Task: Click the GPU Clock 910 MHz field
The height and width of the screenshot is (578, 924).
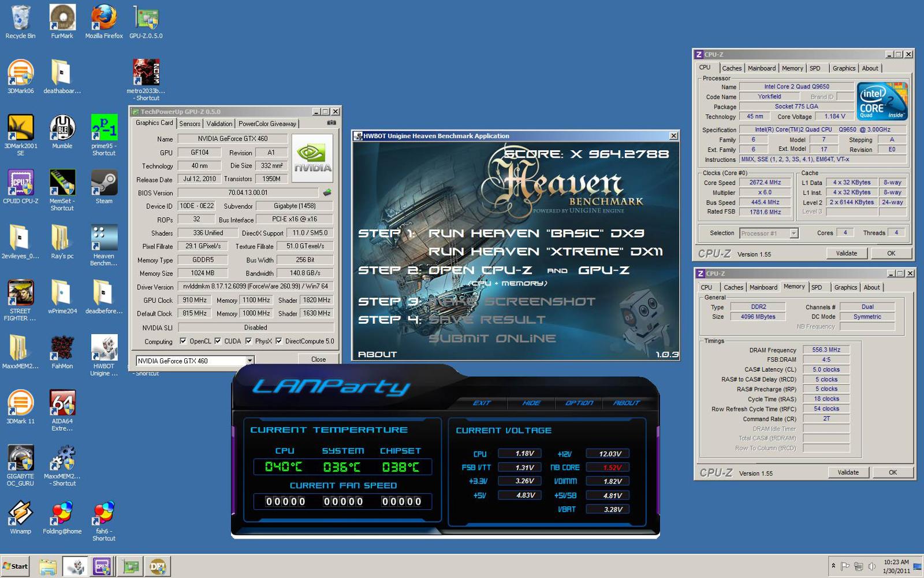Action: (x=195, y=300)
